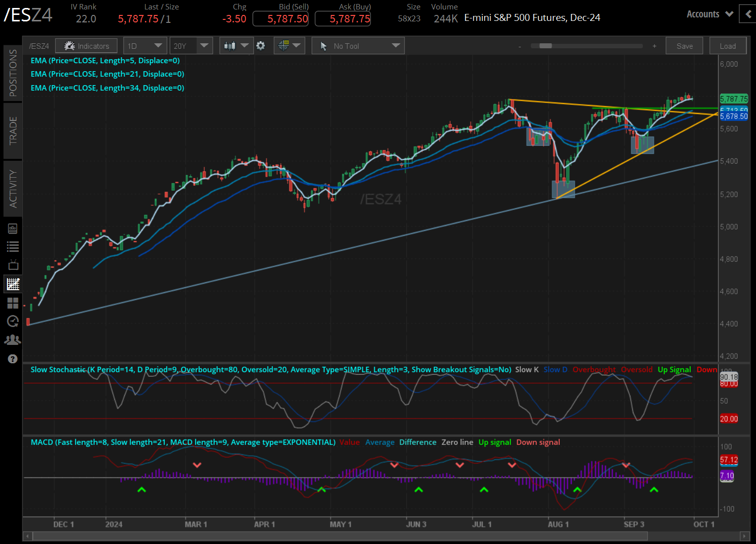
Task: Click the Slow D legend label
Action: coord(555,369)
